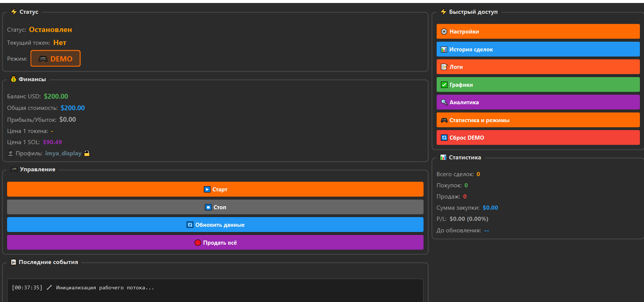The height and width of the screenshot is (302, 644).
Task: Click the red circle icon on Продать всё
Action: [x=198, y=243]
